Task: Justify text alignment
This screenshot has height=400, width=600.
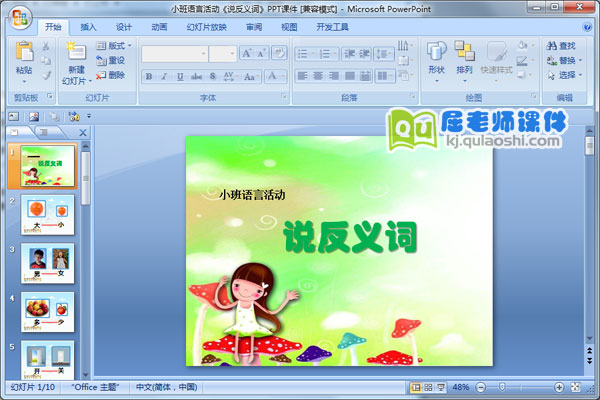Action: click(x=349, y=76)
